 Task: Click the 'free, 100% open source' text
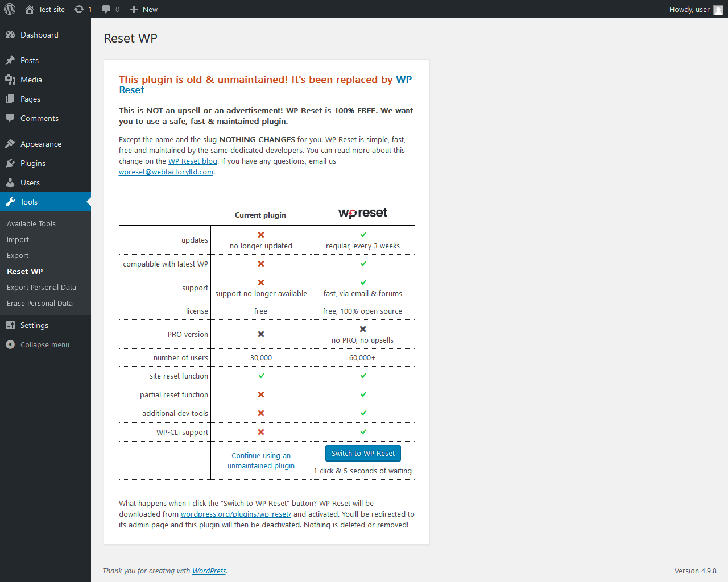point(362,311)
